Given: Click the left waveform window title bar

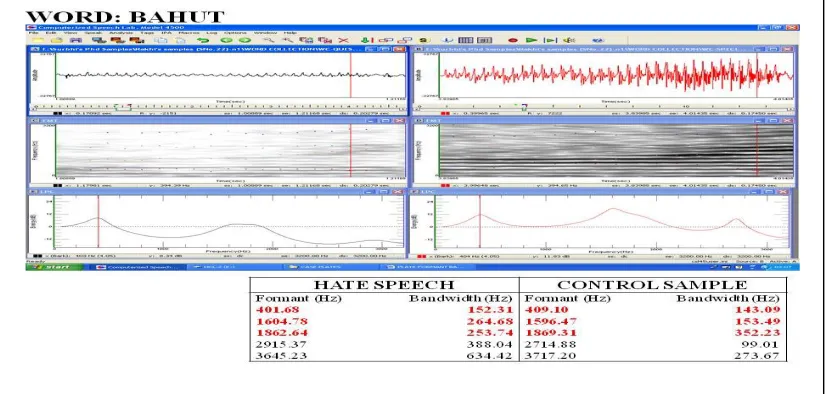Looking at the screenshot, I should [x=217, y=49].
